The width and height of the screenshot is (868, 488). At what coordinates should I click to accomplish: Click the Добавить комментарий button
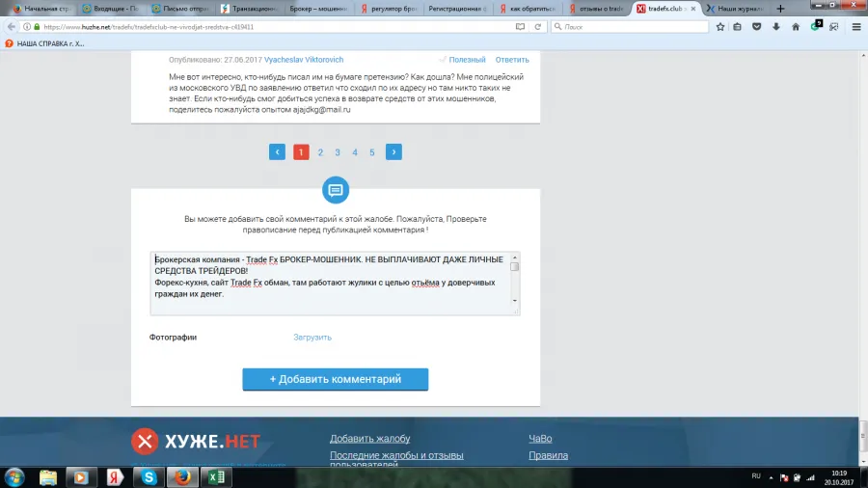point(336,379)
